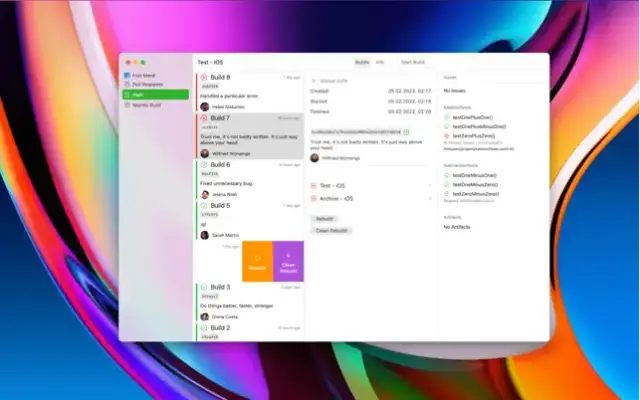Click the "No Issues" text

(454, 91)
